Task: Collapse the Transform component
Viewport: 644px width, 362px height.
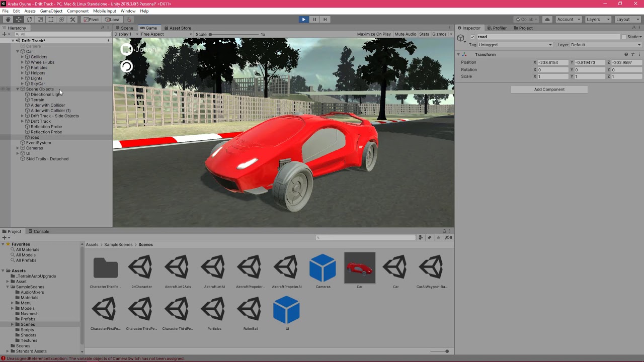Action: click(458, 54)
